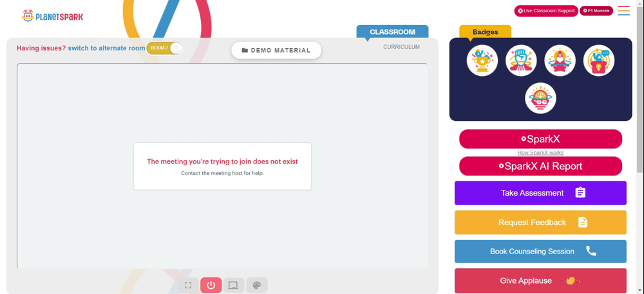The height and width of the screenshot is (294, 644).
Task: Click the fullscreen icon below the classroom
Action: click(188, 285)
